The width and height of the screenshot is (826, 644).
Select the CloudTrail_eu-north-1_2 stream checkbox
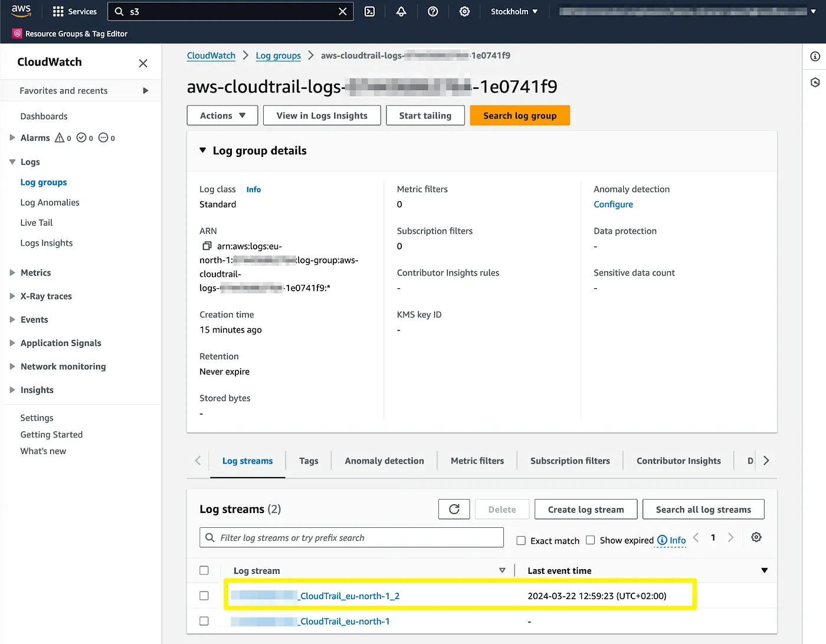click(x=204, y=596)
